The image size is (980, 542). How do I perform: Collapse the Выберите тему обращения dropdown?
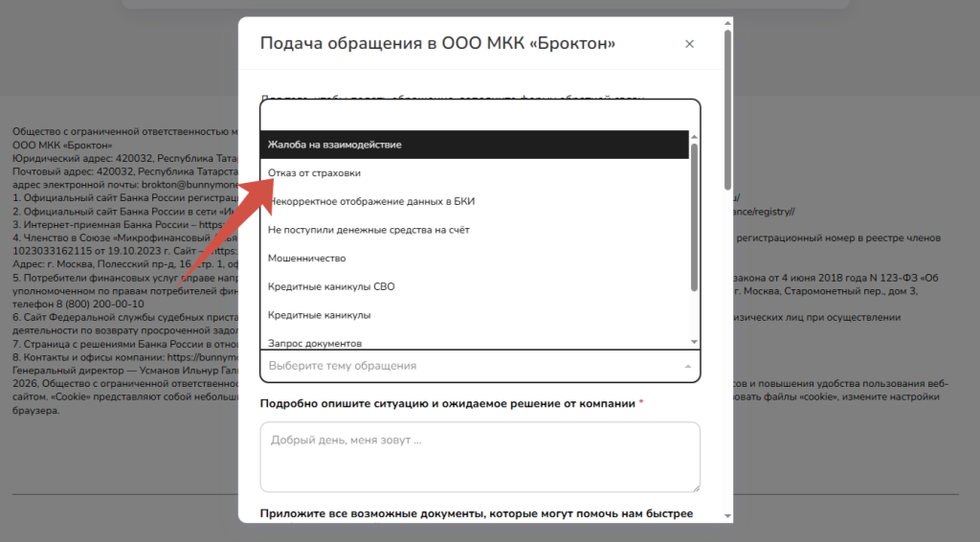(x=480, y=366)
